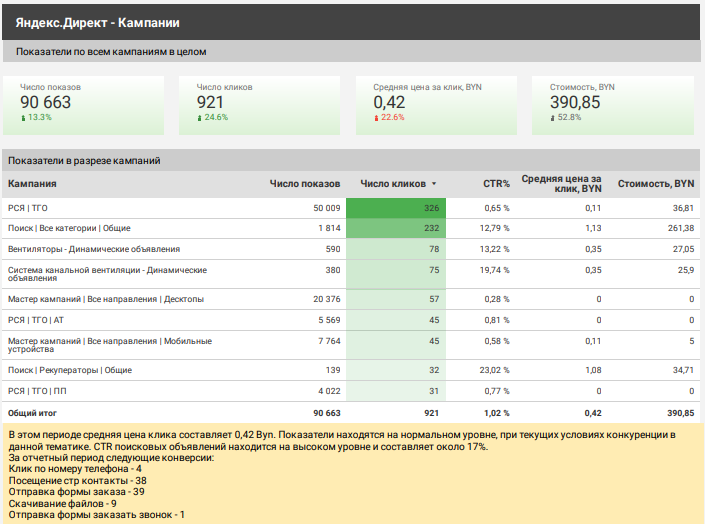
Task: Click the red trend arrow beside 22.6%
Action: click(376, 118)
